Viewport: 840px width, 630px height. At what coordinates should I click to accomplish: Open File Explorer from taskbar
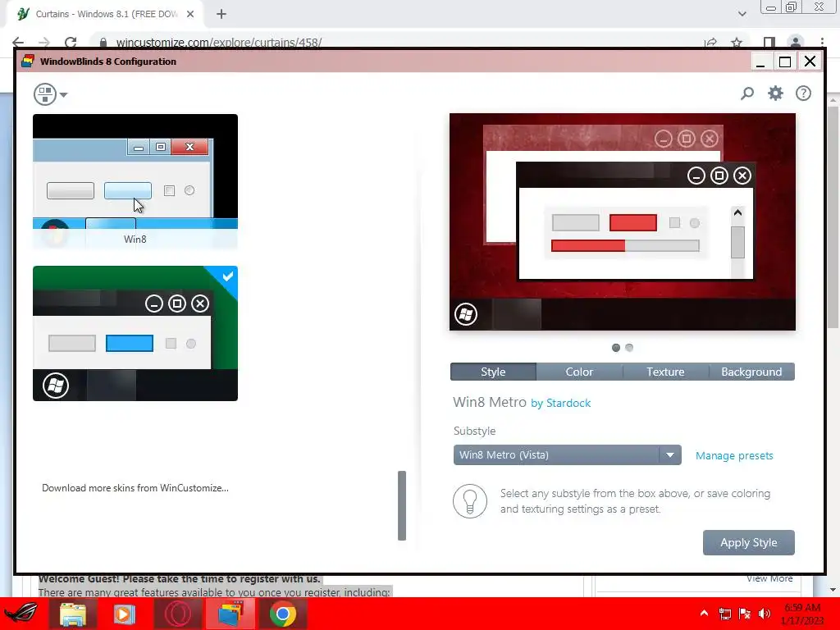tap(73, 614)
